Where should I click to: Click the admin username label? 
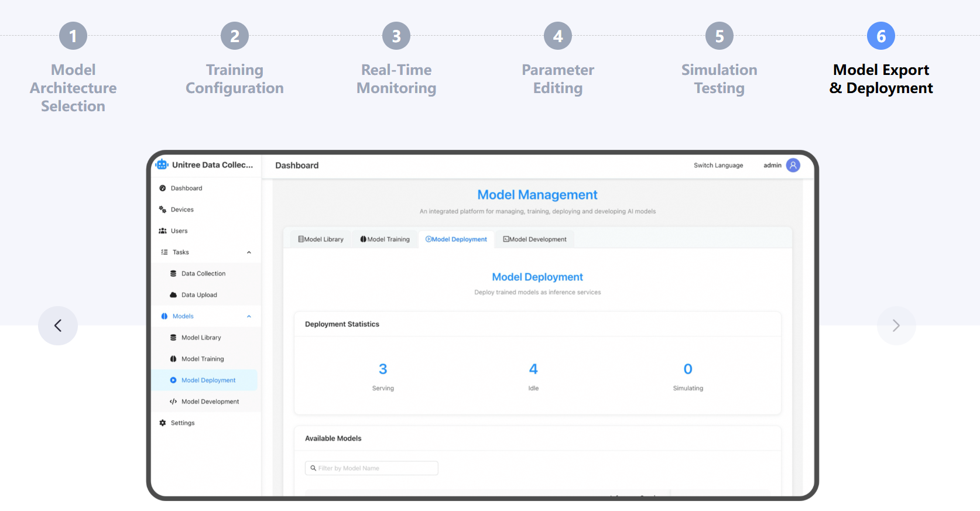772,166
